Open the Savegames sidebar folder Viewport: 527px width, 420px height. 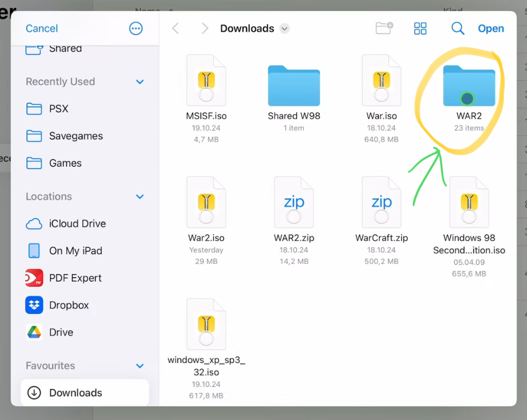tap(85, 136)
